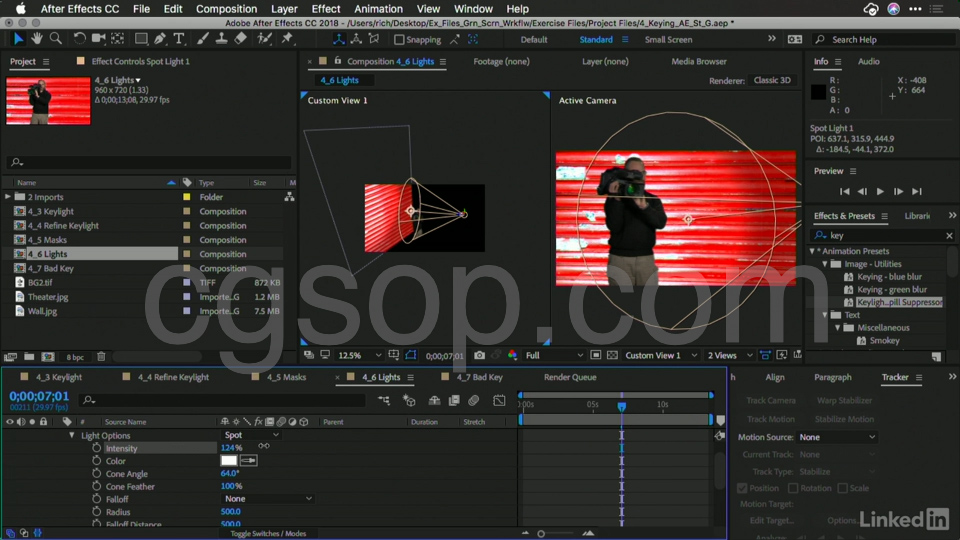The height and width of the screenshot is (540, 960).
Task: Enable the Snapping checkbox
Action: [399, 39]
